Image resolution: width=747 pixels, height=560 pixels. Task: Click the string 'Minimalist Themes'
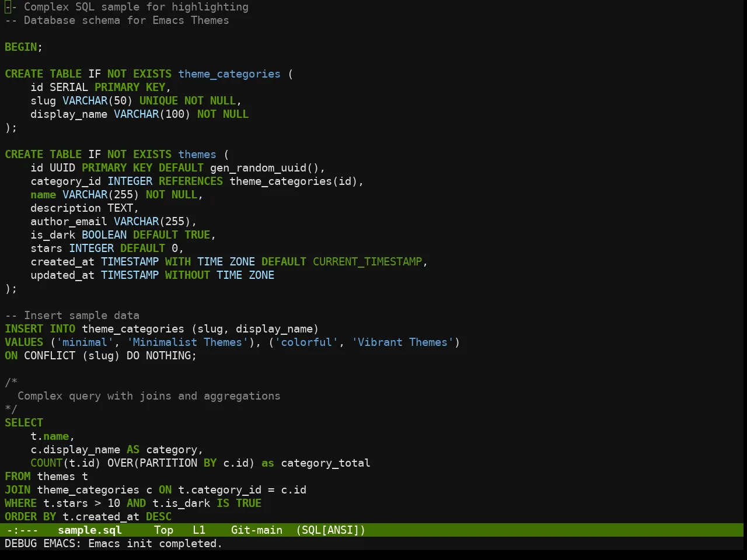188,342
